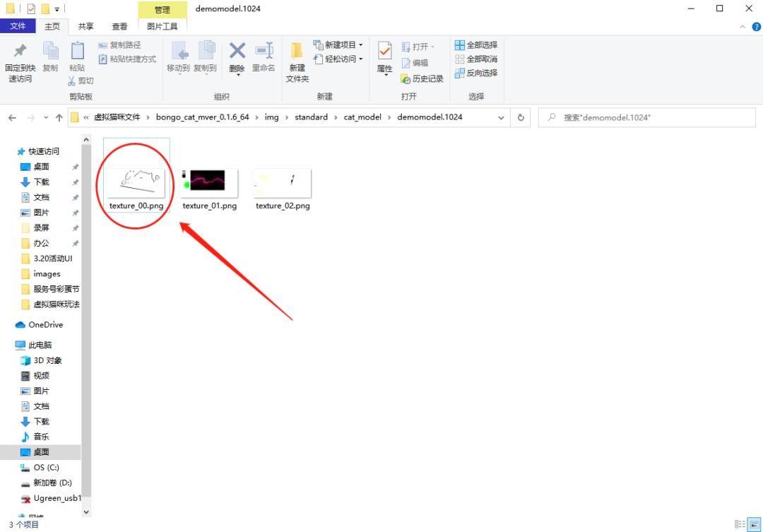Click Invert Selection (反向选择) button

click(476, 73)
